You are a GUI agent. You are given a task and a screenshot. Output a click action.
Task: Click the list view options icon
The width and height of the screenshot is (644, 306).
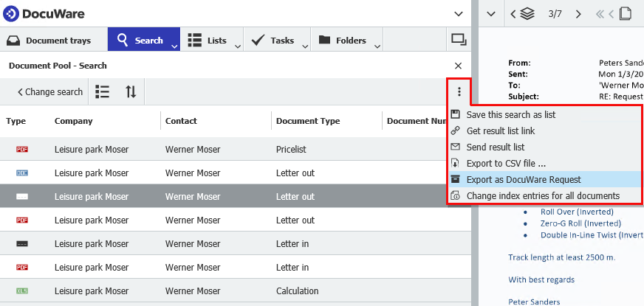tap(103, 92)
